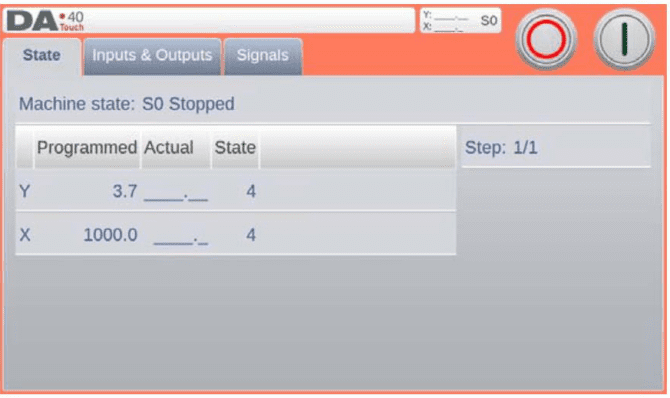The height and width of the screenshot is (398, 670).
Task: Click the Y/X position status box
Action: pyautogui.click(x=460, y=21)
